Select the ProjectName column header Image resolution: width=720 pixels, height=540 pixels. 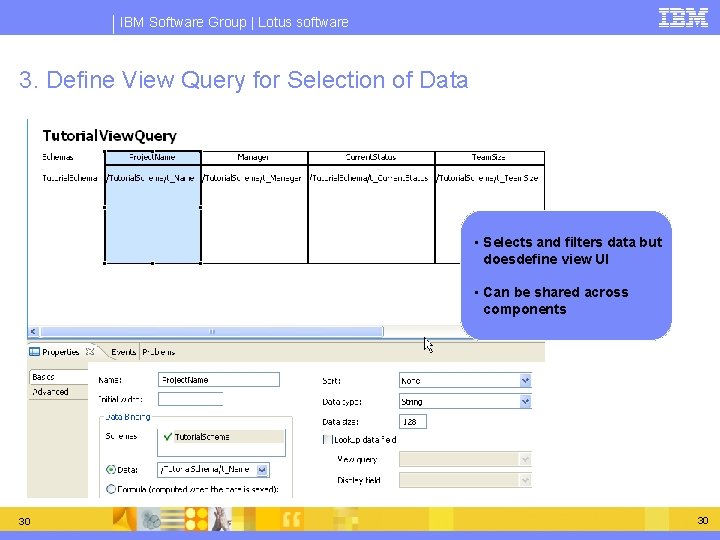click(152, 158)
